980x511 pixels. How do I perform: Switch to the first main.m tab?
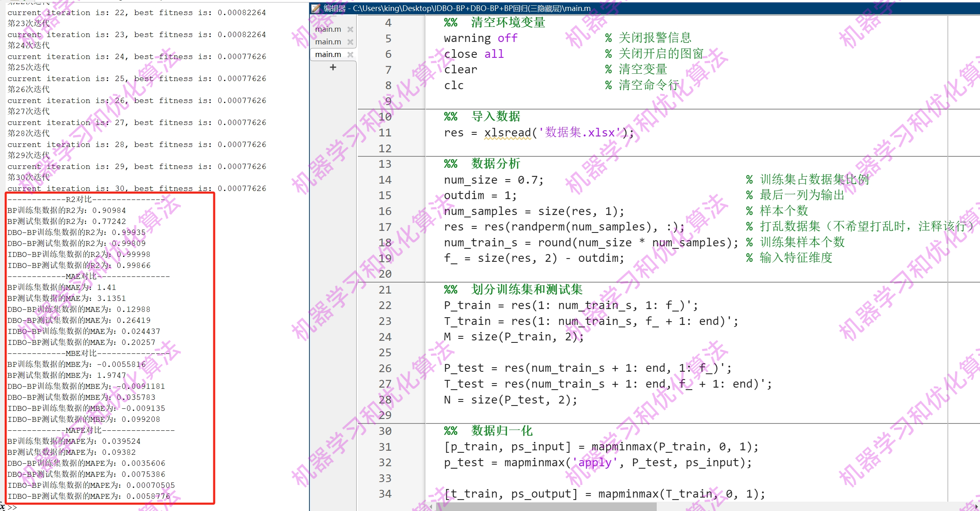[328, 29]
